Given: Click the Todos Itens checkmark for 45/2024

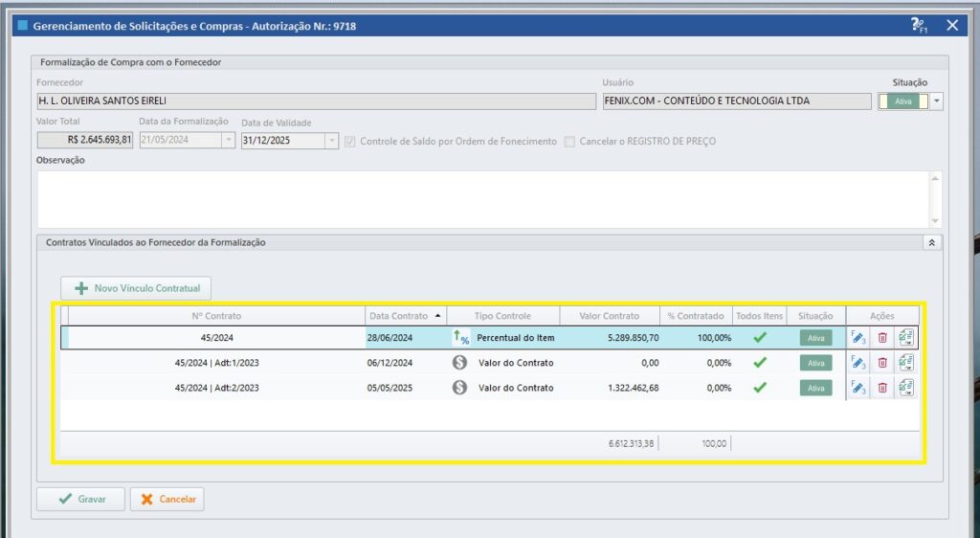Looking at the screenshot, I should click(x=760, y=338).
